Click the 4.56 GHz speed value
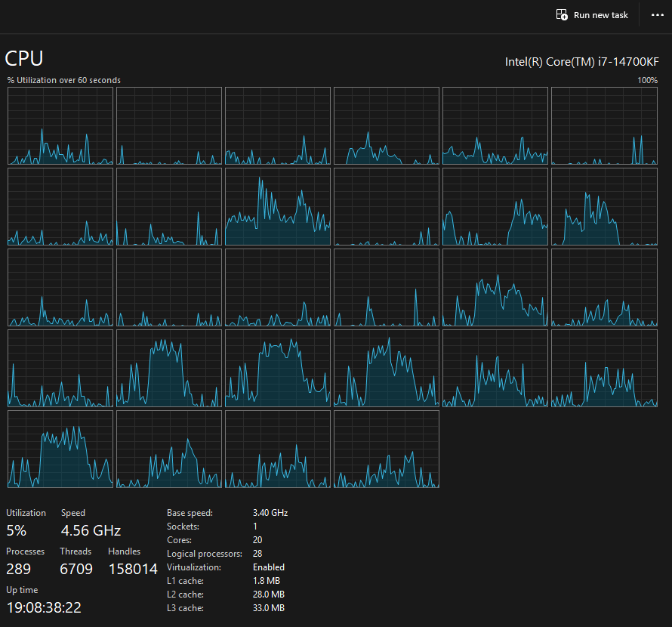This screenshot has width=672, height=627. click(91, 530)
